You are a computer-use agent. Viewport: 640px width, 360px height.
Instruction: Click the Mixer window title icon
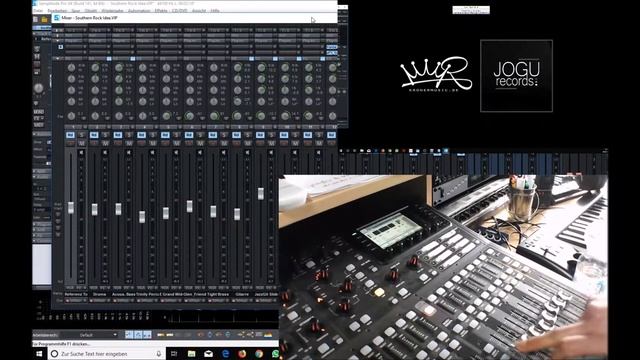tap(57, 18)
